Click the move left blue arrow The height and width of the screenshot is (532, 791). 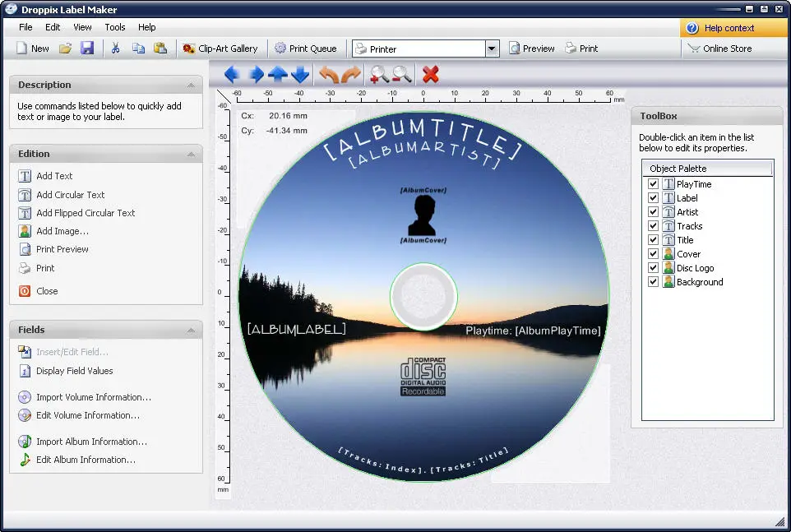(232, 75)
